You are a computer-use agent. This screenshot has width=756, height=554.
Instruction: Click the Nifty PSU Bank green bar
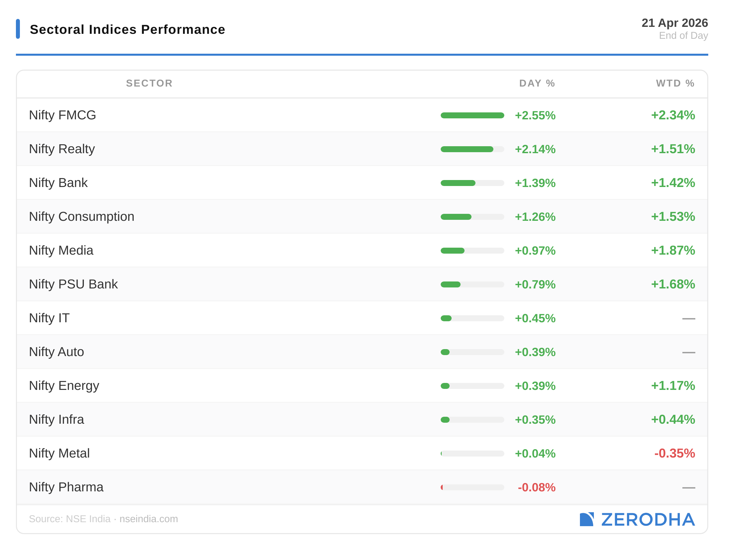point(451,284)
